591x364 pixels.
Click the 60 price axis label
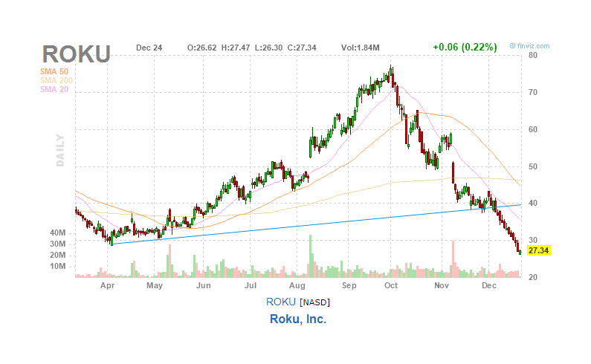click(533, 129)
